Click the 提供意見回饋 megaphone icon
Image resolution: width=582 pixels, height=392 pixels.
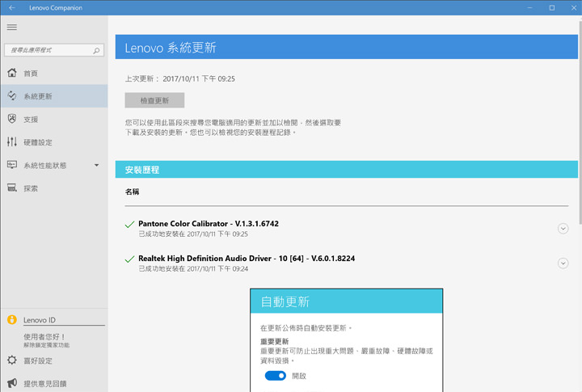[x=11, y=383]
